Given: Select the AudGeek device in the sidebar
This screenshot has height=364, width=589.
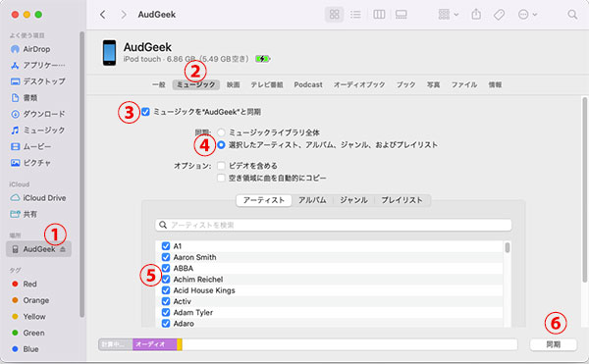Looking at the screenshot, I should coord(38,249).
